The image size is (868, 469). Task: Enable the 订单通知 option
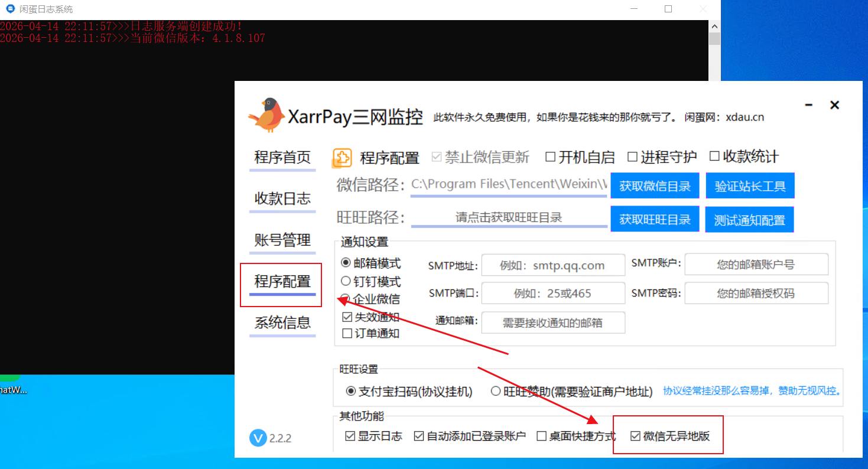[x=347, y=333]
